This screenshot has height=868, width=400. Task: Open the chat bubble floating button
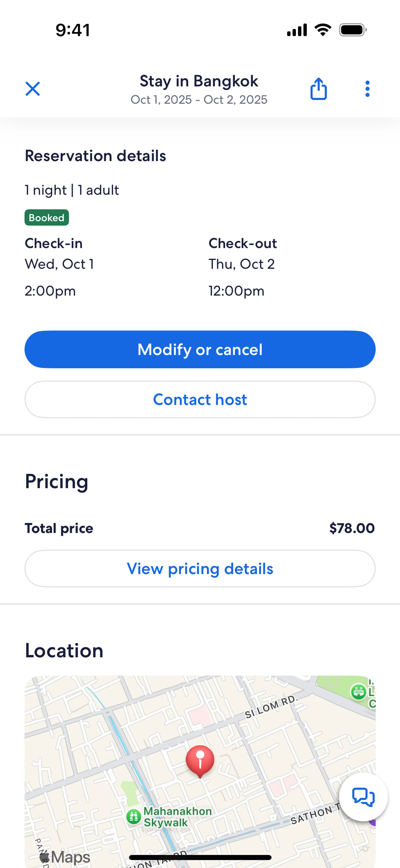[x=363, y=797]
